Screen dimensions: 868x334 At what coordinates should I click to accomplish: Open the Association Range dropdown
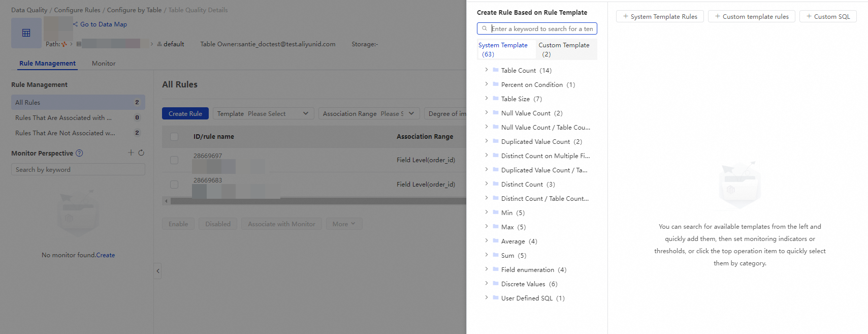pyautogui.click(x=369, y=113)
